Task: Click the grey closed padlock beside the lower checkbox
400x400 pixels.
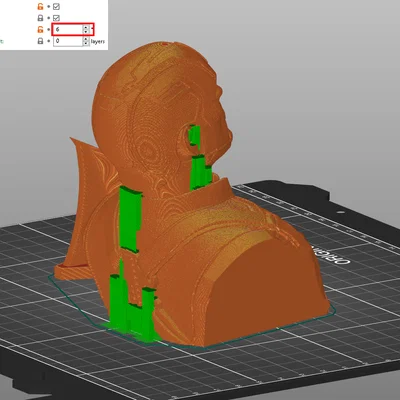Action: click(40, 18)
